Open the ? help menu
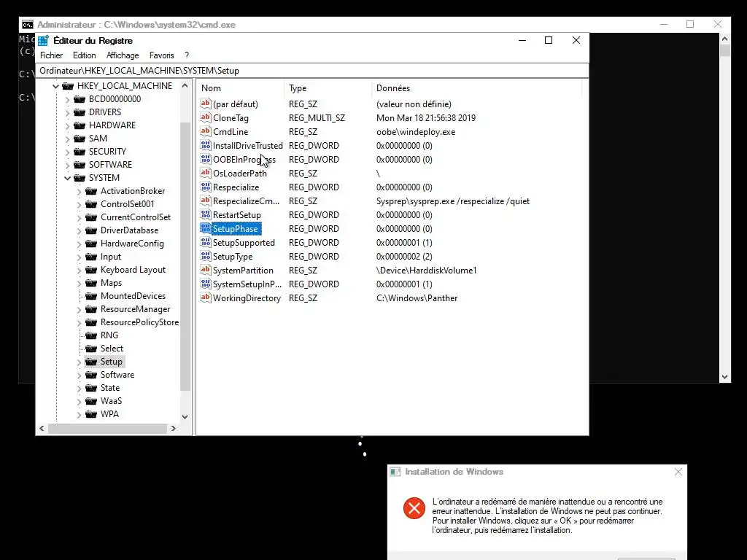The width and height of the screenshot is (747, 560). coord(187,55)
